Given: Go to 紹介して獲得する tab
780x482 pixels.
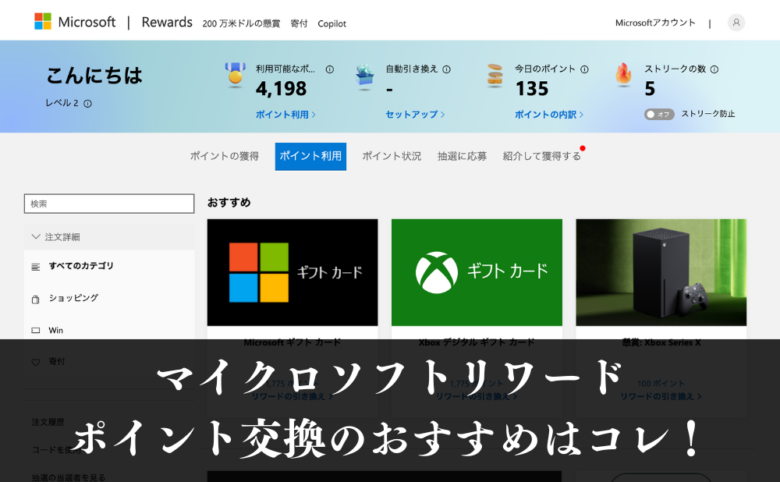Looking at the screenshot, I should pyautogui.click(x=542, y=156).
